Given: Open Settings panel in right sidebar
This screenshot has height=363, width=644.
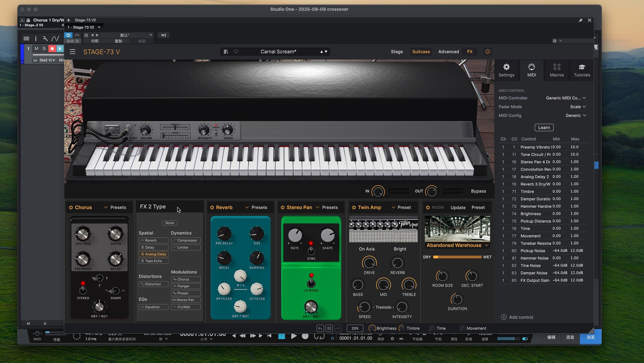Looking at the screenshot, I should [x=506, y=70].
